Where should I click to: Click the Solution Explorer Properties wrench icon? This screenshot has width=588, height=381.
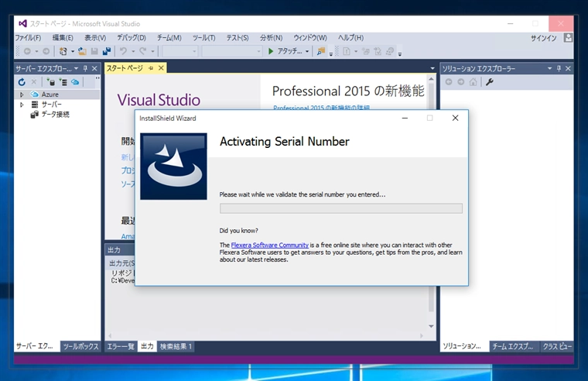[490, 82]
